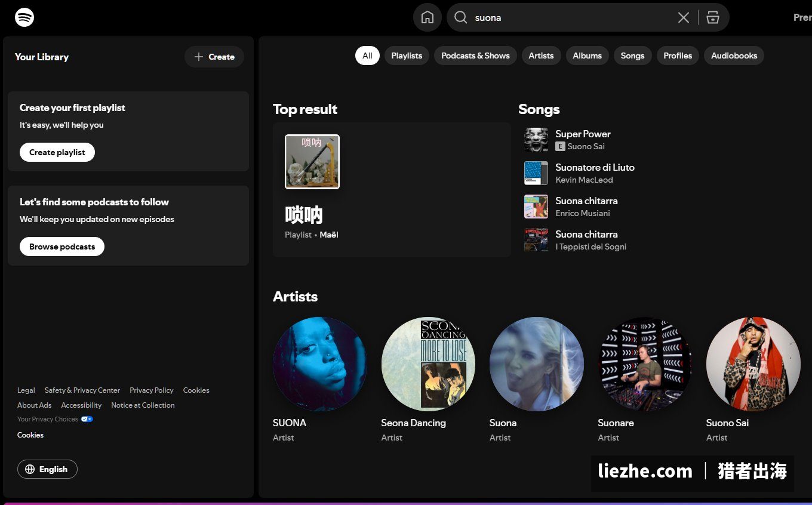The image size is (812, 505).
Task: Click the plus Create button
Action: click(214, 57)
